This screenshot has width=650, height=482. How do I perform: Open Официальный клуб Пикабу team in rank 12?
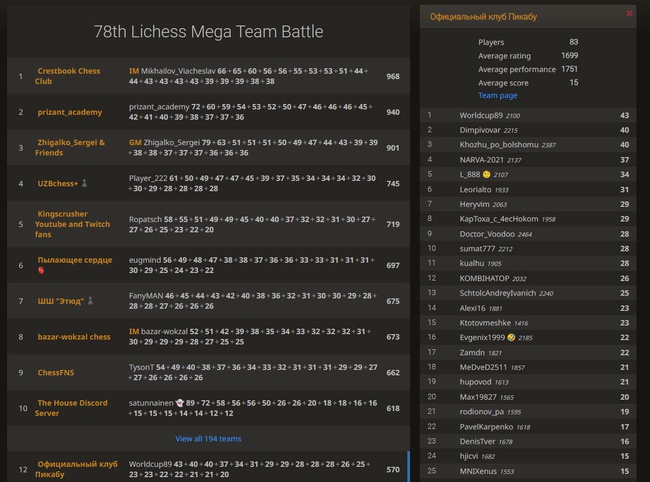click(76, 469)
